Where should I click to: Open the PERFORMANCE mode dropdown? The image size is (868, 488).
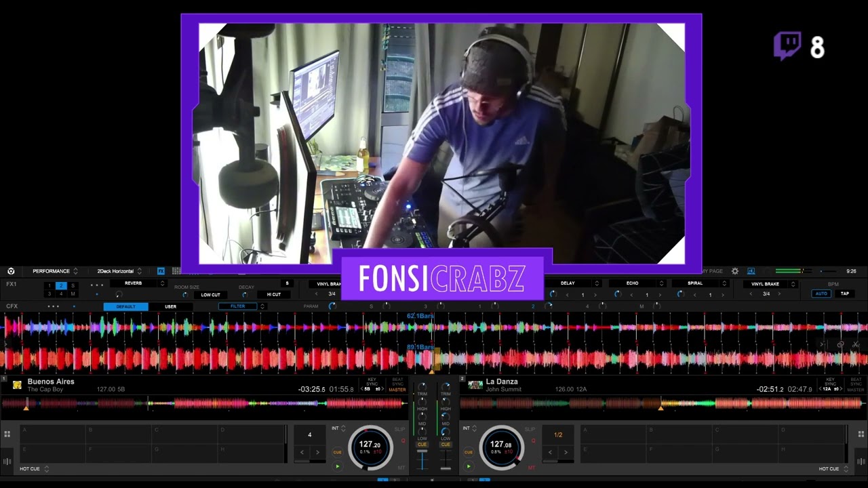pos(56,271)
